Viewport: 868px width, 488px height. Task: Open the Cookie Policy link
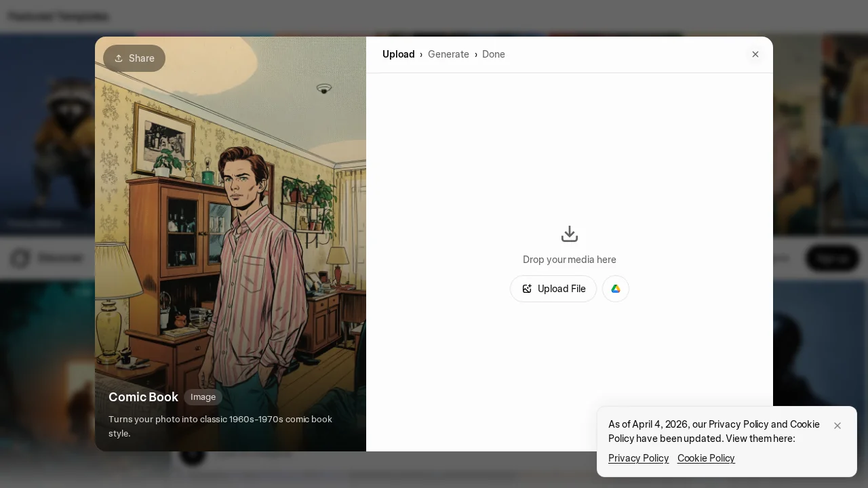[706, 458]
